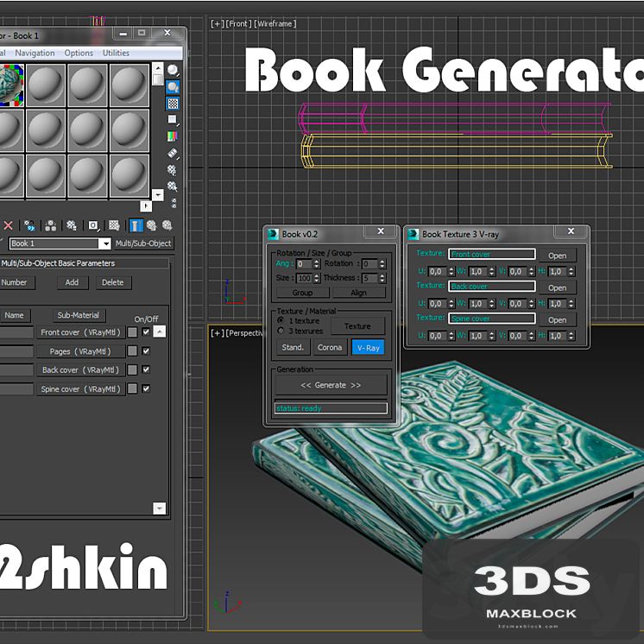Open the Book 1 material name dropdown
The width and height of the screenshot is (644, 644).
click(x=106, y=243)
